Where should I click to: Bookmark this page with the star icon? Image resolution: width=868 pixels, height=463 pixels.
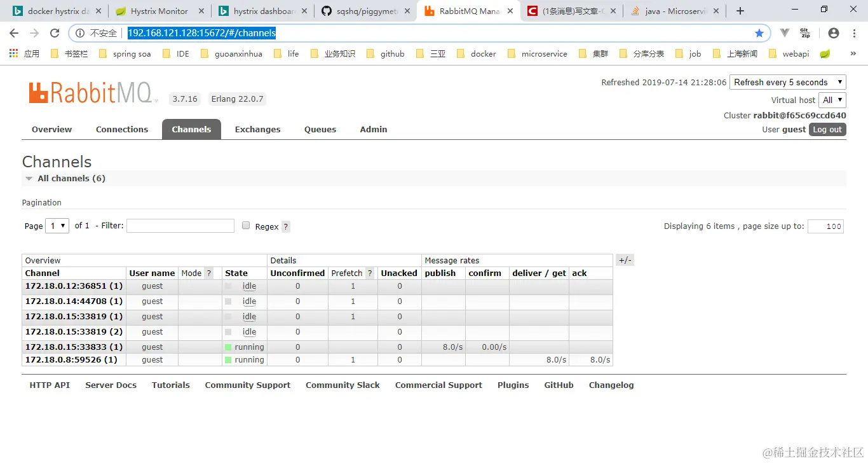[x=759, y=33]
